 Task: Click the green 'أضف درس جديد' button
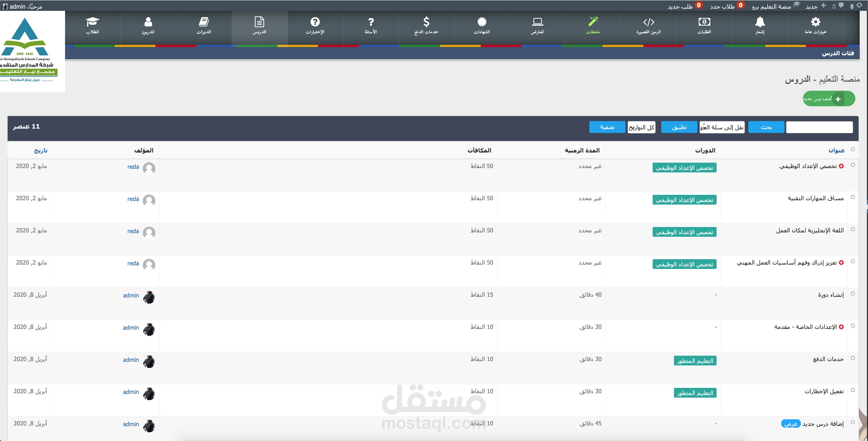[x=828, y=99]
